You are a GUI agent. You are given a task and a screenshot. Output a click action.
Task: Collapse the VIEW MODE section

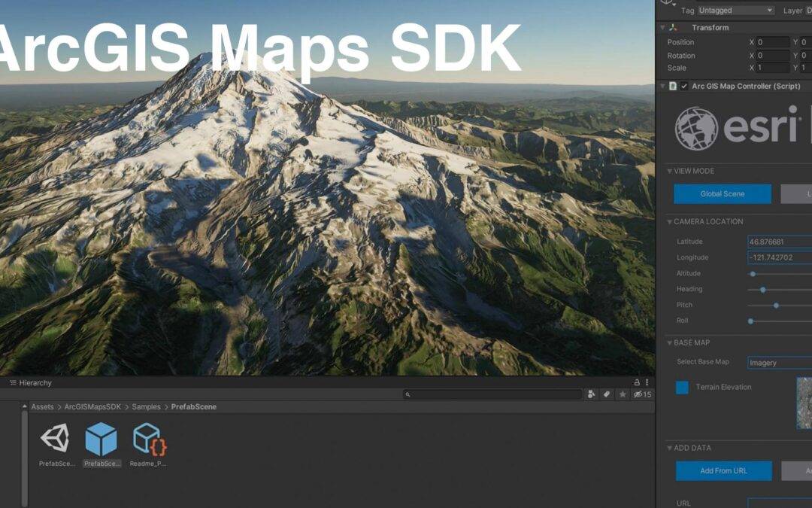pyautogui.click(x=670, y=171)
